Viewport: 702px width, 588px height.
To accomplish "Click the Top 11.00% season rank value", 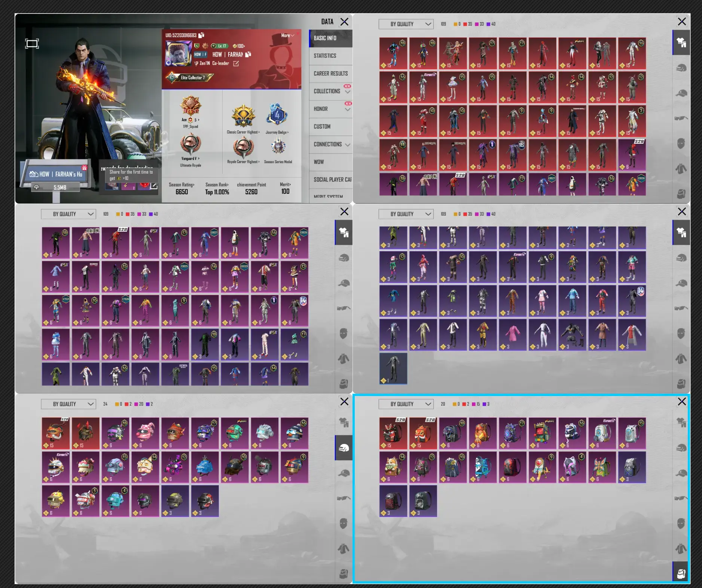I will click(217, 192).
